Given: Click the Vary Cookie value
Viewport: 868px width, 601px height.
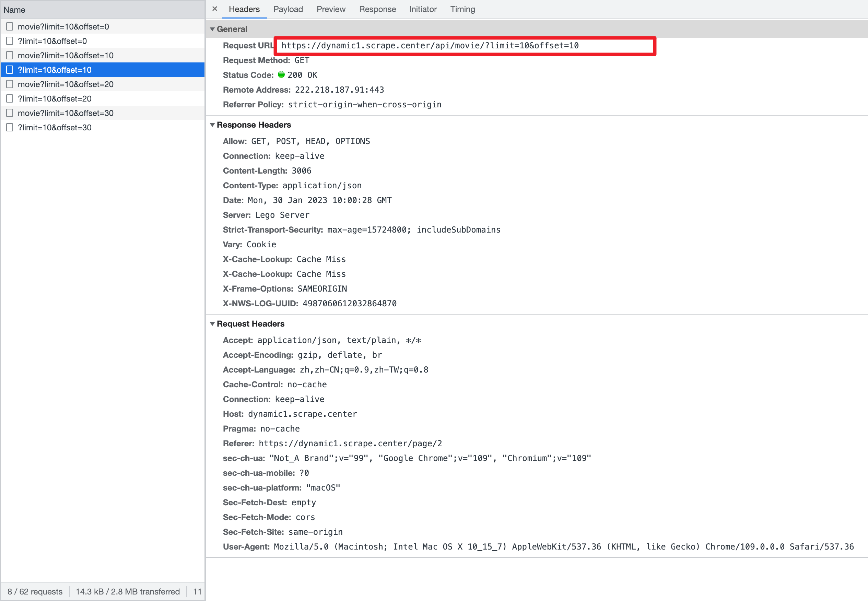Looking at the screenshot, I should [x=261, y=244].
